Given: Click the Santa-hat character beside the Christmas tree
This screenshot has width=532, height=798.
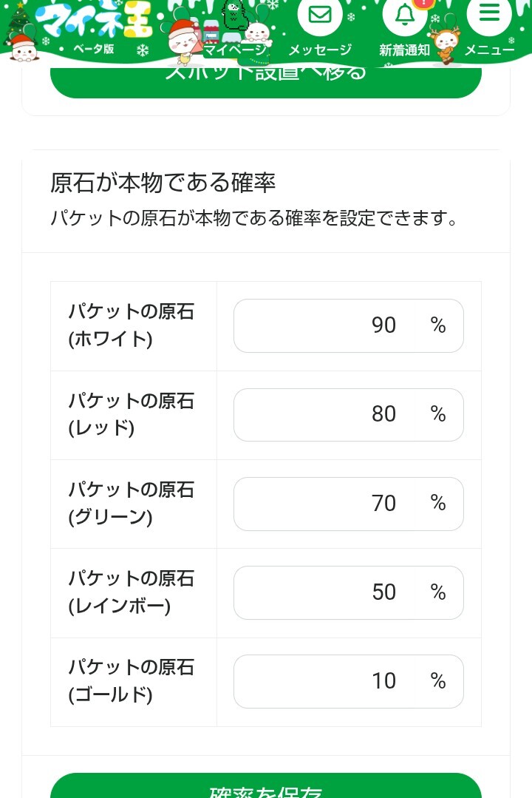Looking at the screenshot, I should pyautogui.click(x=24, y=47).
